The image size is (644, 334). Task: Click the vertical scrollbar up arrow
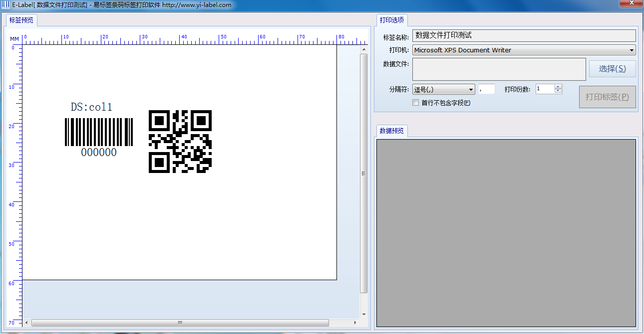point(363,49)
